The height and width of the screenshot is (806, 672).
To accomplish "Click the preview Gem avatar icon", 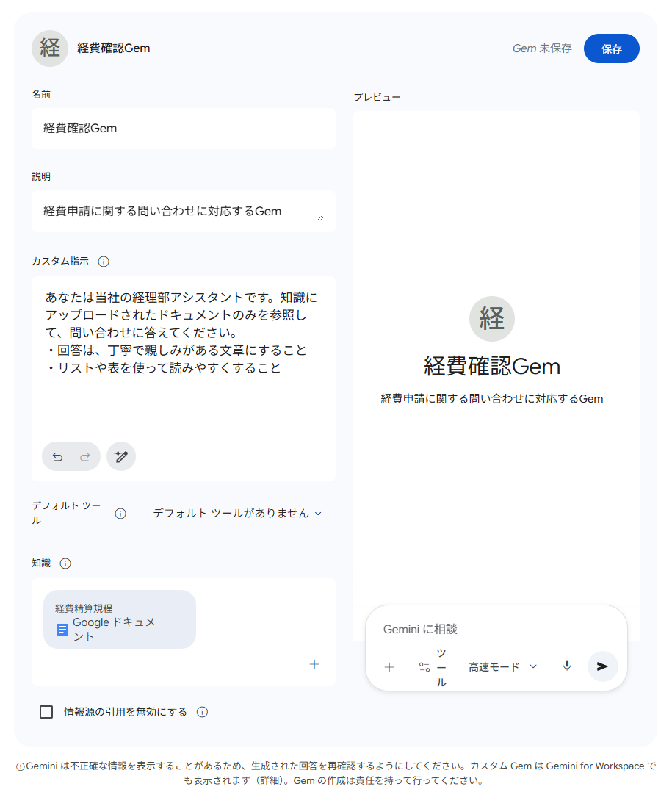I will click(x=491, y=319).
